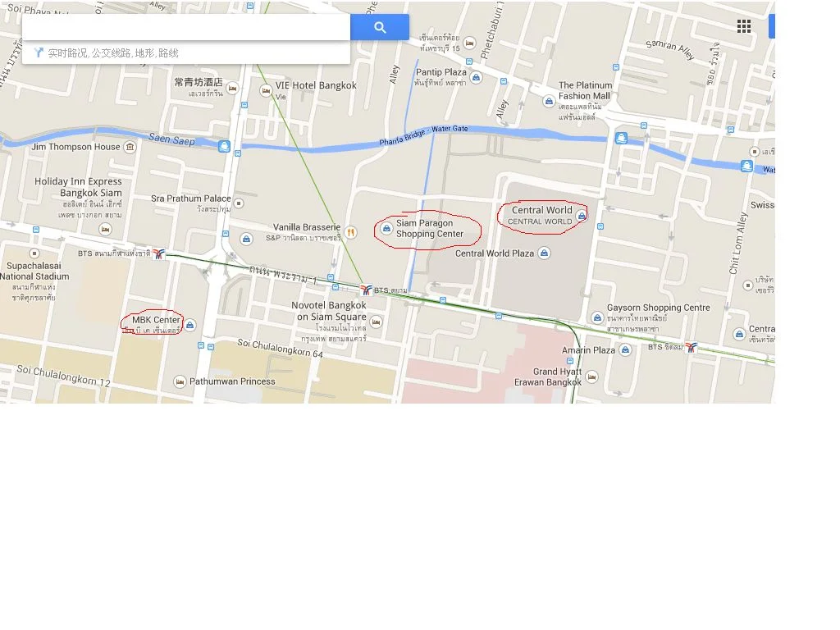The height and width of the screenshot is (630, 840).
Task: Click the BTS Siam station icon
Action: pos(366,290)
